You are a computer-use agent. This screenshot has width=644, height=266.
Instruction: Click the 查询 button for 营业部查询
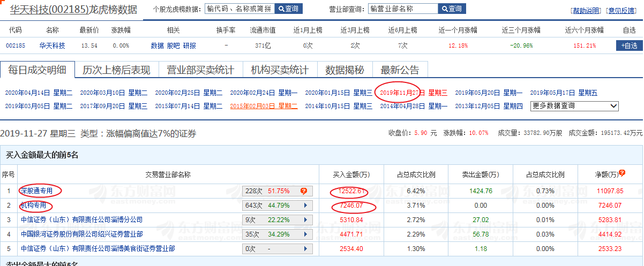[452, 9]
